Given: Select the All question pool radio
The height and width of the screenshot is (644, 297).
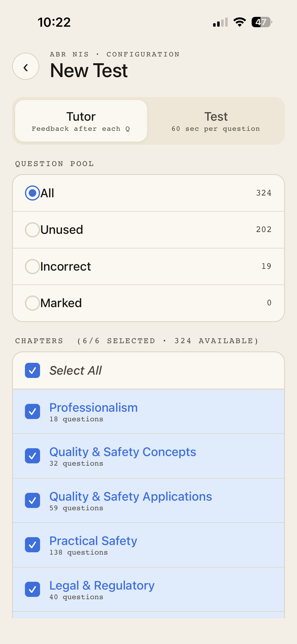Looking at the screenshot, I should (x=32, y=193).
